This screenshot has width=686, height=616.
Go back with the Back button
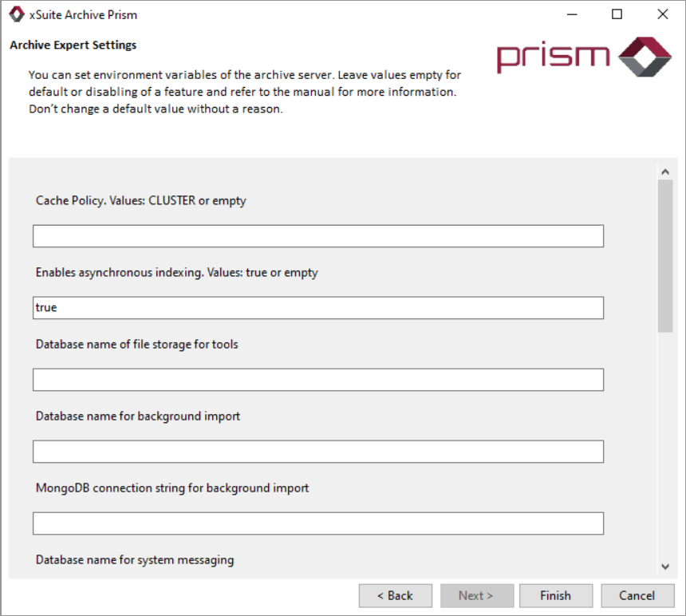click(395, 596)
